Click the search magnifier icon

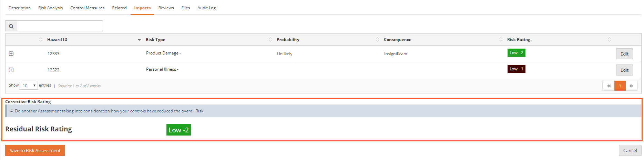click(11, 26)
